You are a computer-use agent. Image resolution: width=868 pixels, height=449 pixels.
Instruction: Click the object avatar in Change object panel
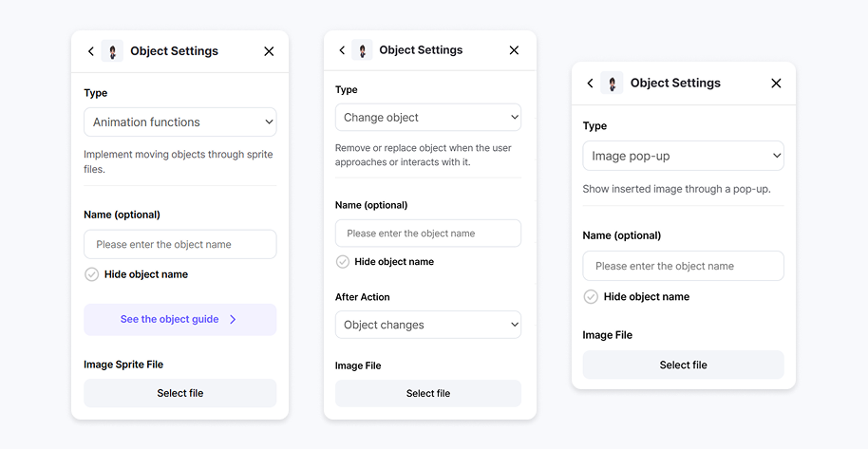(362, 50)
